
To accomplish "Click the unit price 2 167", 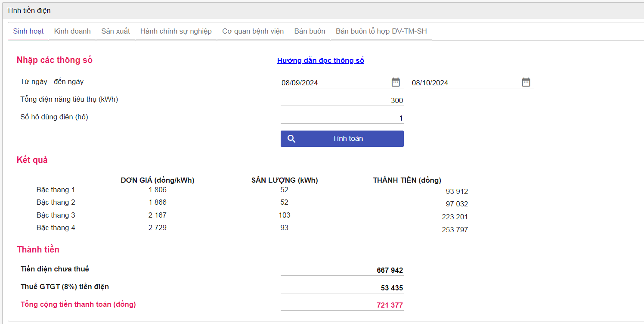I will pos(158,215).
